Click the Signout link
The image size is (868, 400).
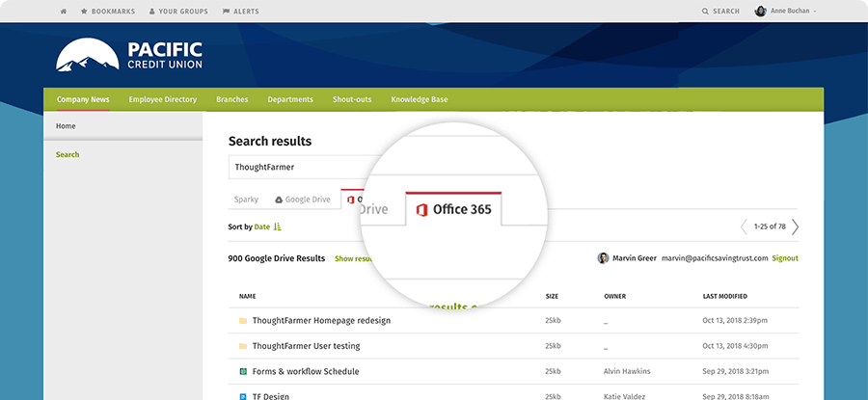[785, 258]
